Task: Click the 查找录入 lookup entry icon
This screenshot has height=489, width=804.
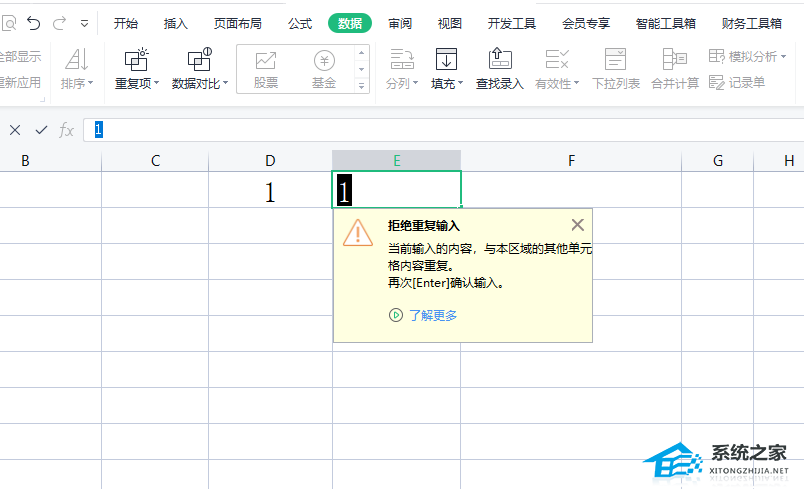Action: click(x=500, y=58)
